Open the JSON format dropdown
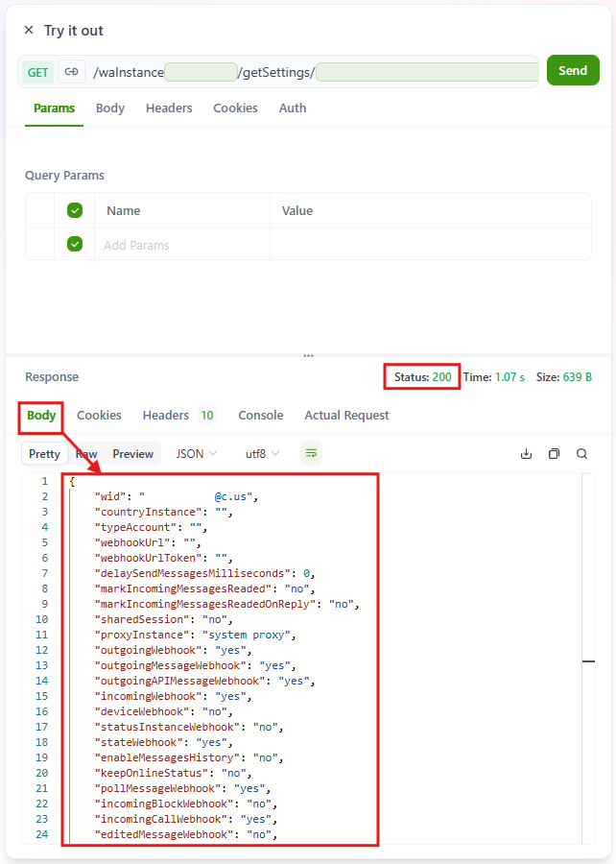This screenshot has height=864, width=616. 197,454
